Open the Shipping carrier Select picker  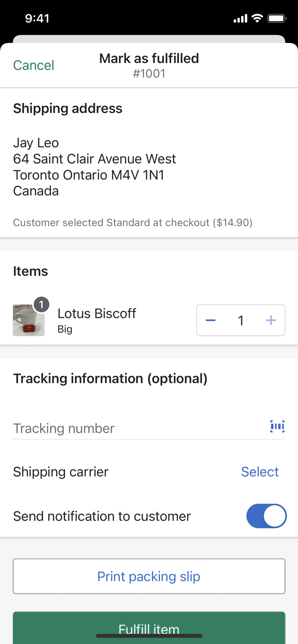click(260, 472)
